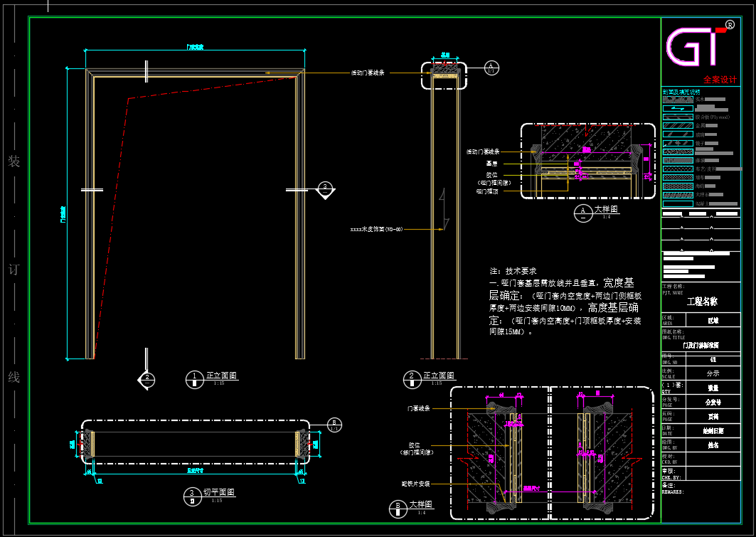
Task: Select circle A of the 大样图 title
Action: [582, 212]
